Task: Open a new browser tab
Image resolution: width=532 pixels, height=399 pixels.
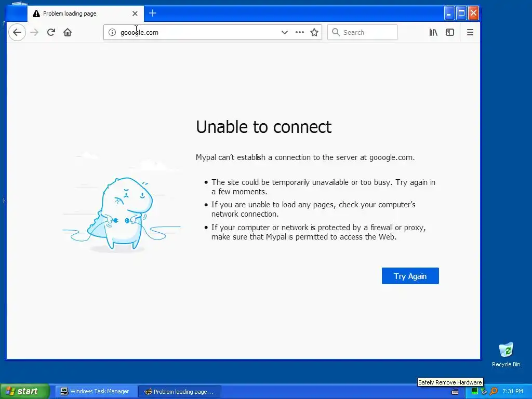Action: click(153, 13)
